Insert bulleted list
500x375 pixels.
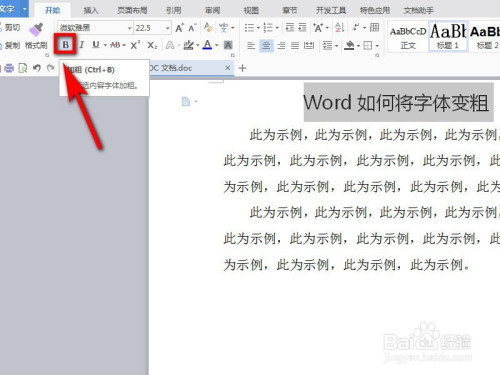pyautogui.click(x=249, y=28)
